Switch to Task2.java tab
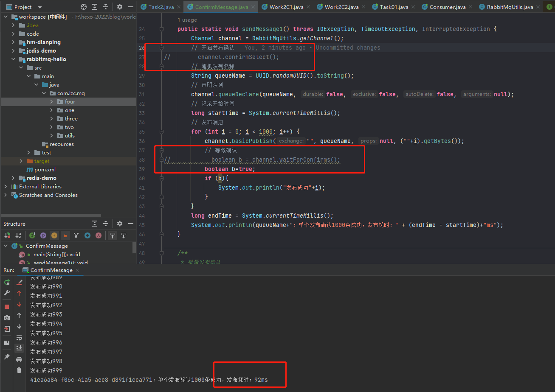 coord(161,7)
